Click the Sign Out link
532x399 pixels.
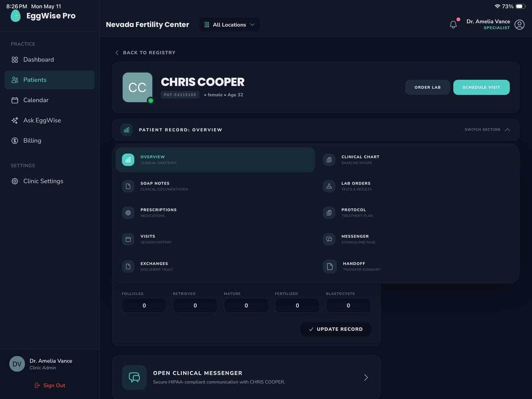(x=50, y=386)
